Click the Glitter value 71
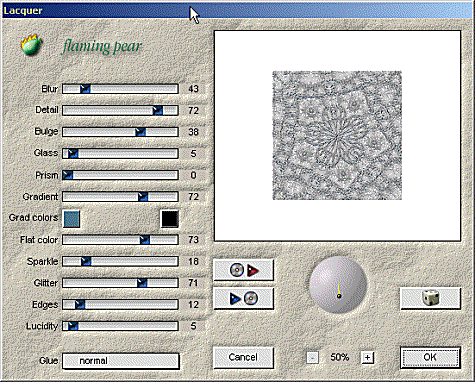This screenshot has width=475, height=382. (x=193, y=283)
